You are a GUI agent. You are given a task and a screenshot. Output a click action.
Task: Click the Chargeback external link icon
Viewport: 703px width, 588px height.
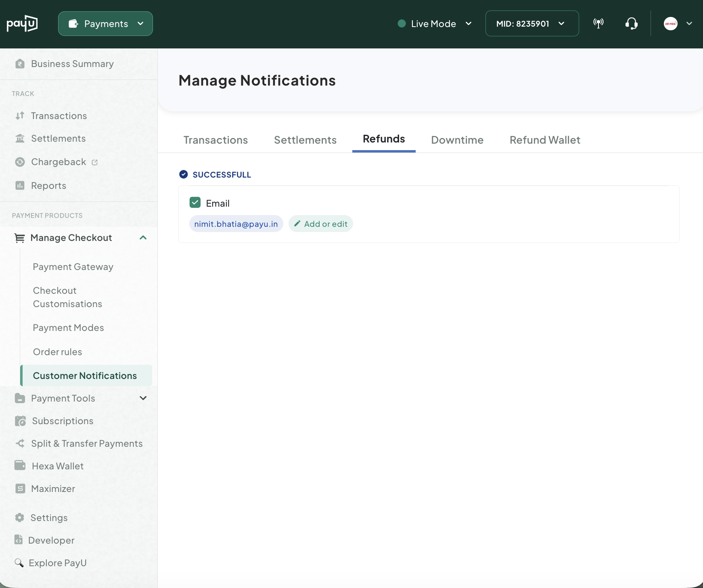(x=95, y=162)
